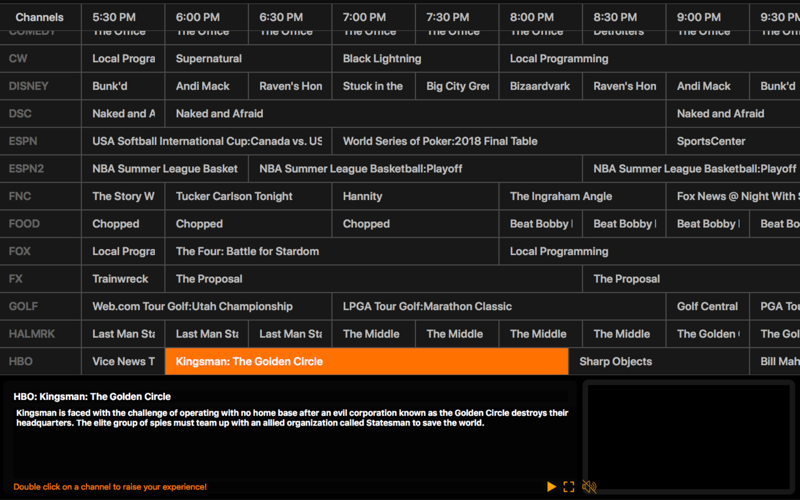
Task: Select The Four: Battle for Stardom
Action: (x=332, y=251)
